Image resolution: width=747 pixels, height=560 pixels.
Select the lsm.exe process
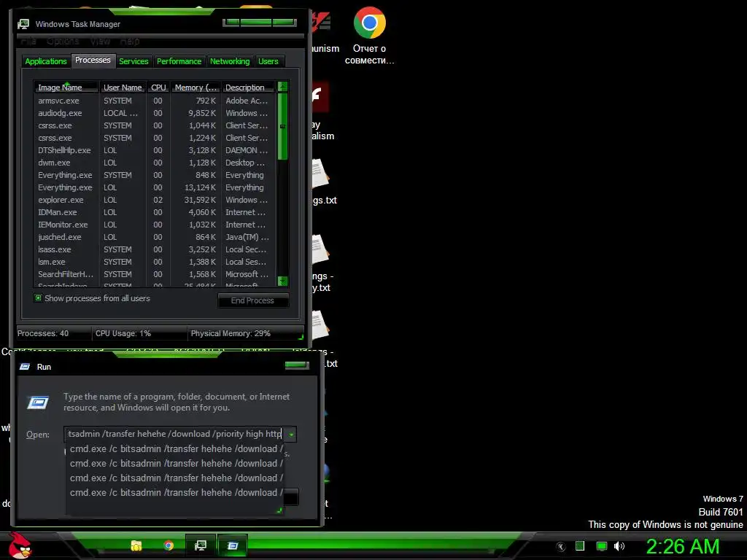(x=155, y=262)
